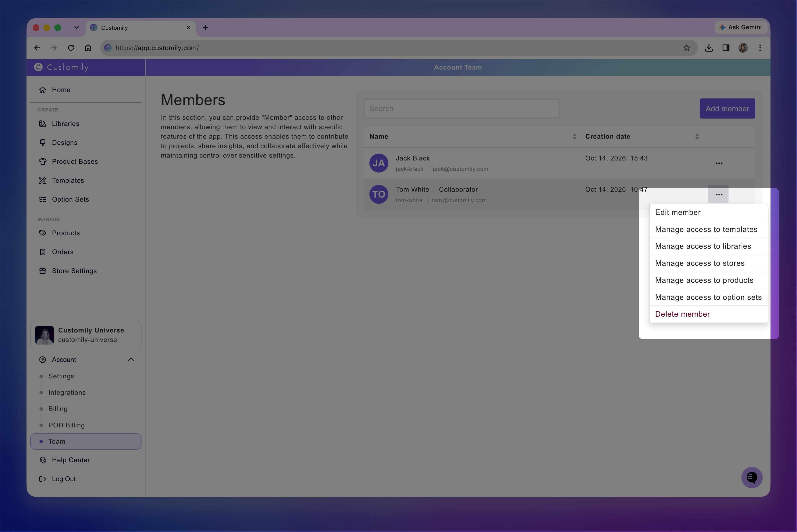The width and height of the screenshot is (797, 532).
Task: Reload the current page
Action: pos(71,48)
